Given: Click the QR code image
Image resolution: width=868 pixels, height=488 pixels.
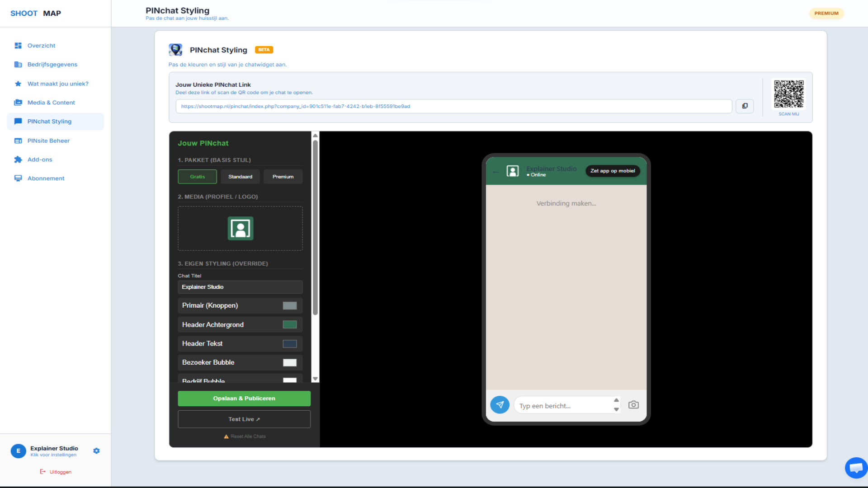Looking at the screenshot, I should [788, 94].
